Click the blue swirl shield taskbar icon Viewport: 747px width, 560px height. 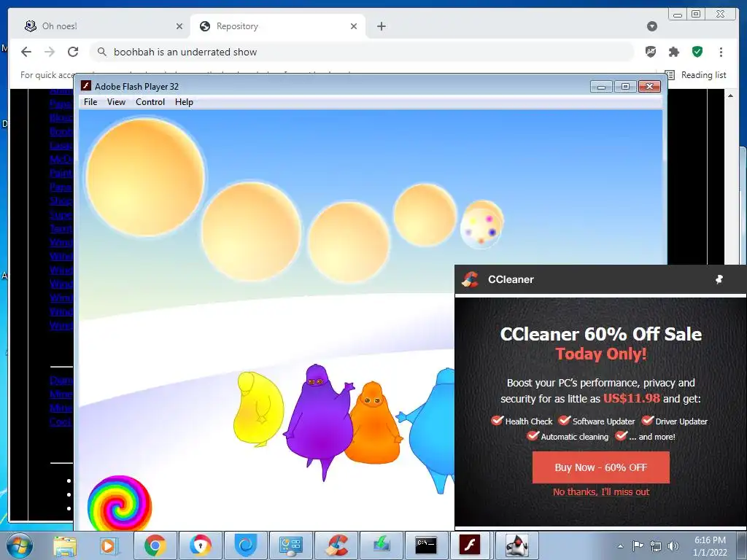[x=246, y=545]
